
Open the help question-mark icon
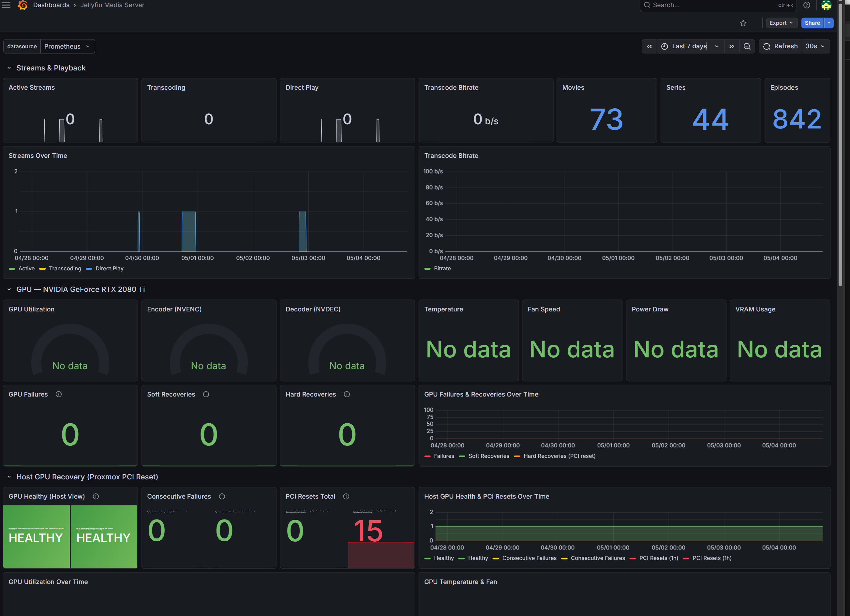click(x=807, y=5)
